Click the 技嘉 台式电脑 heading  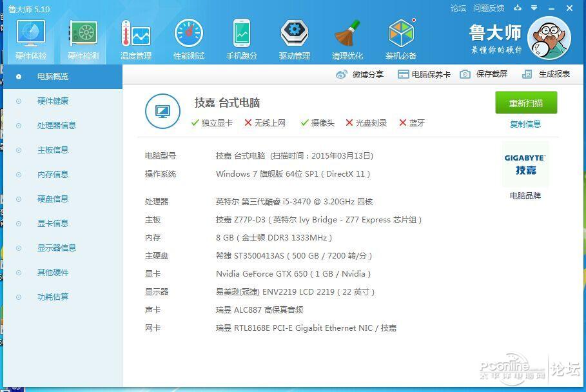(x=227, y=103)
